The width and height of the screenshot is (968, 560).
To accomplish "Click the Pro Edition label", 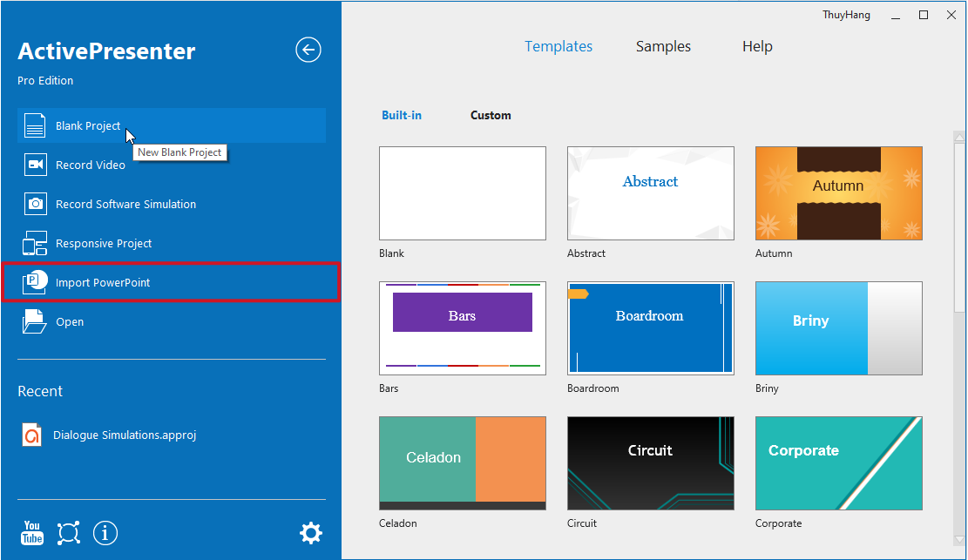I will 45,80.
